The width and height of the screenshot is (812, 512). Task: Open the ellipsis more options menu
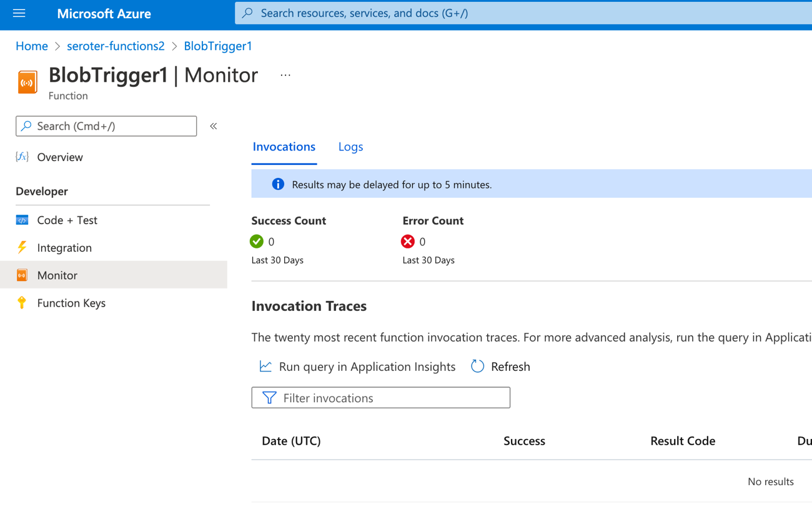pyautogui.click(x=285, y=76)
